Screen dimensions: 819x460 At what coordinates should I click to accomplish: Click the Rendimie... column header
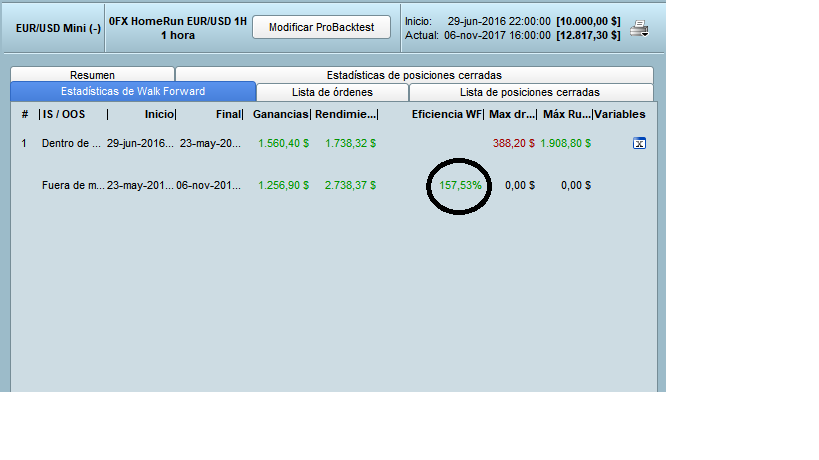click(x=345, y=114)
